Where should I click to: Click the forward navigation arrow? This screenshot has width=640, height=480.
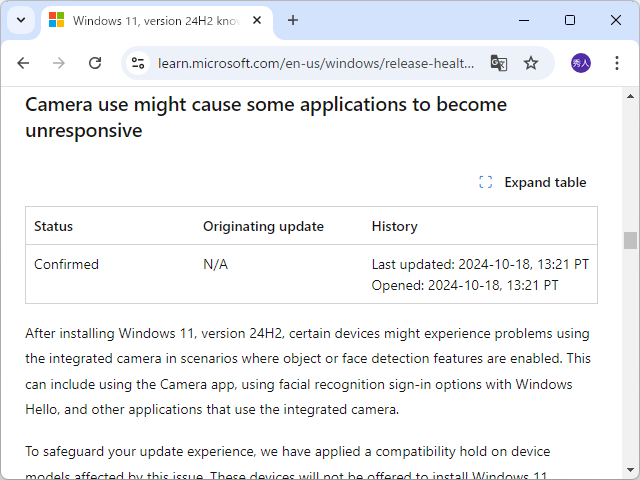[59, 63]
